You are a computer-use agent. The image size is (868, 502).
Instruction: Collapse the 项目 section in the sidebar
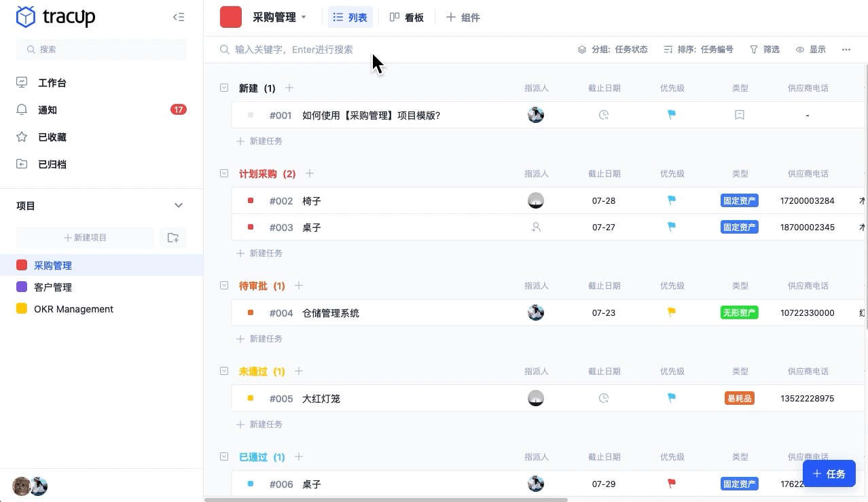tap(179, 205)
